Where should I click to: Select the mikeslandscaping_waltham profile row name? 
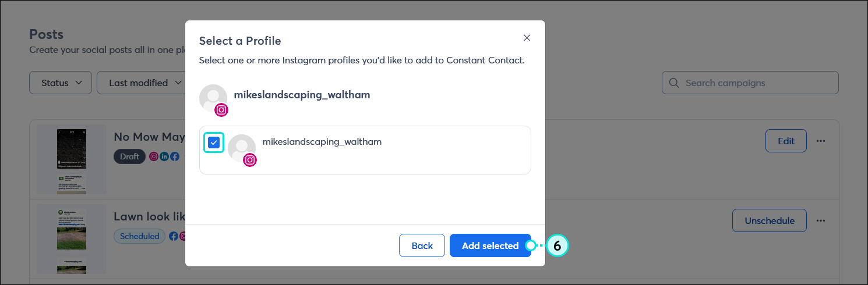coord(322,141)
